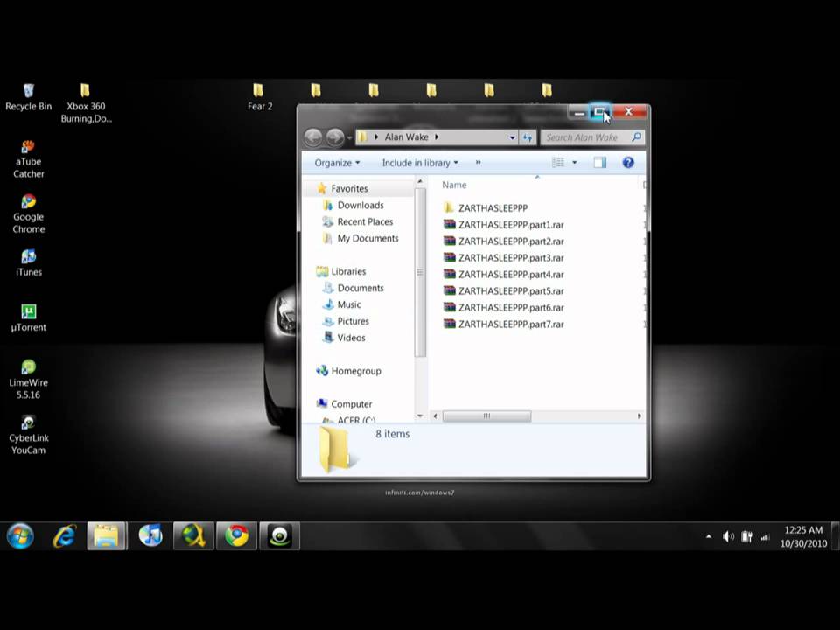This screenshot has height=630, width=840.
Task: Go back in Explorer navigation
Action: (x=313, y=137)
